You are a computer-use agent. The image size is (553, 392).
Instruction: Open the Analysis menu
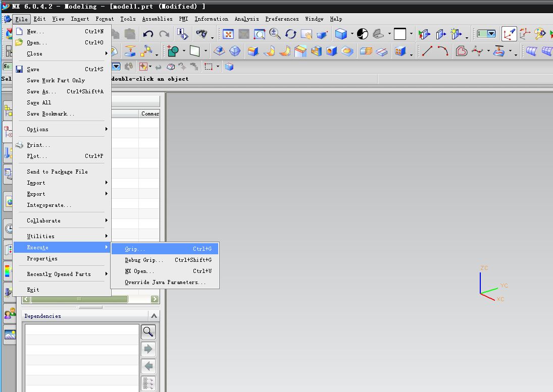coord(246,19)
